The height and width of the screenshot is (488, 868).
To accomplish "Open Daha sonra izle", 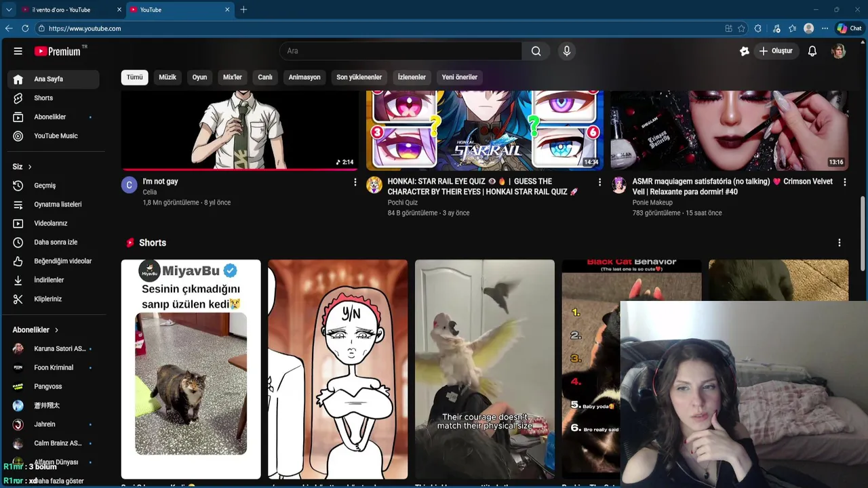I will [x=54, y=242].
